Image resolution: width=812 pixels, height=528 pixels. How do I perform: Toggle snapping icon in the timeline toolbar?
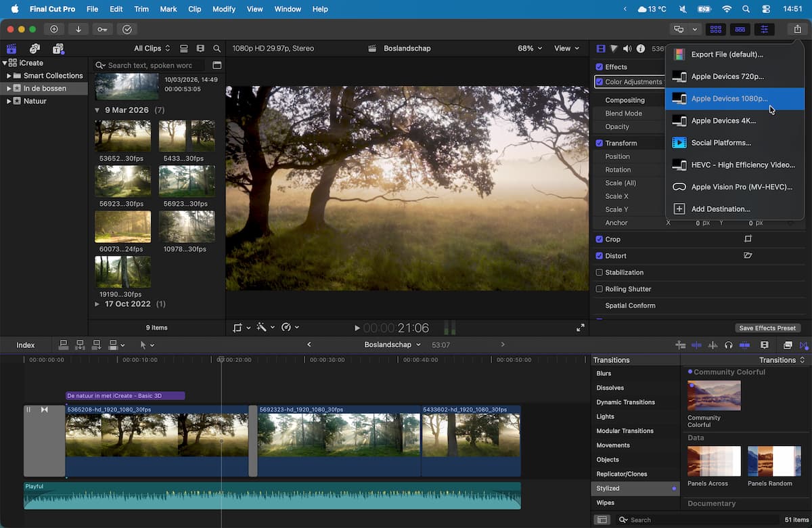pyautogui.click(x=744, y=345)
